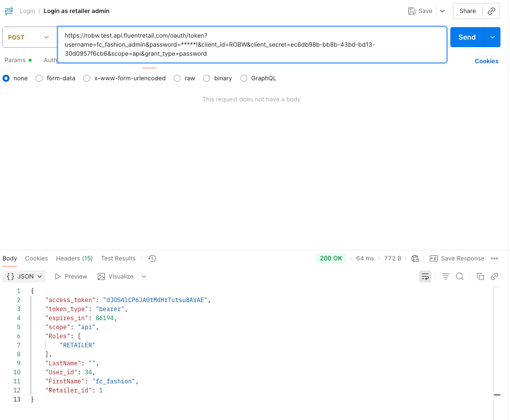Open the response filter icon
This screenshot has width=510, height=420.
(445, 276)
